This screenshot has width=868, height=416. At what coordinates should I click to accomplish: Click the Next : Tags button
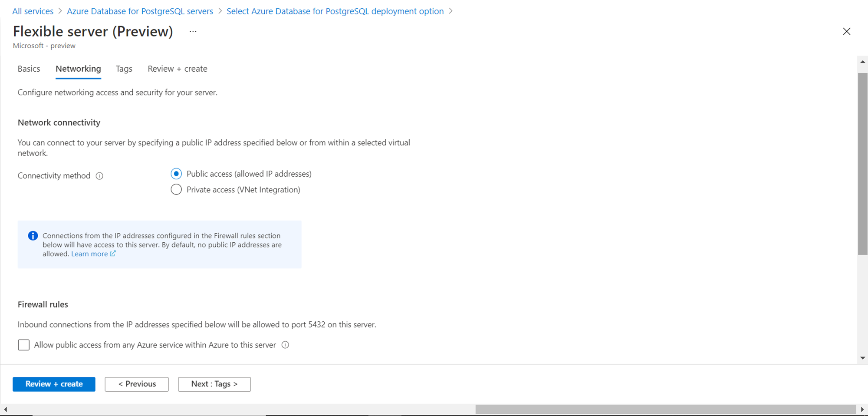click(214, 384)
